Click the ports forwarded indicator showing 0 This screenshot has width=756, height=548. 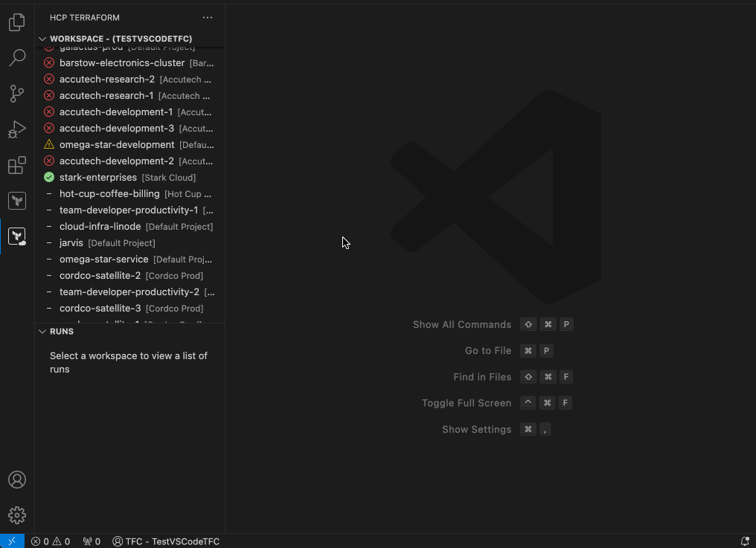pos(91,541)
